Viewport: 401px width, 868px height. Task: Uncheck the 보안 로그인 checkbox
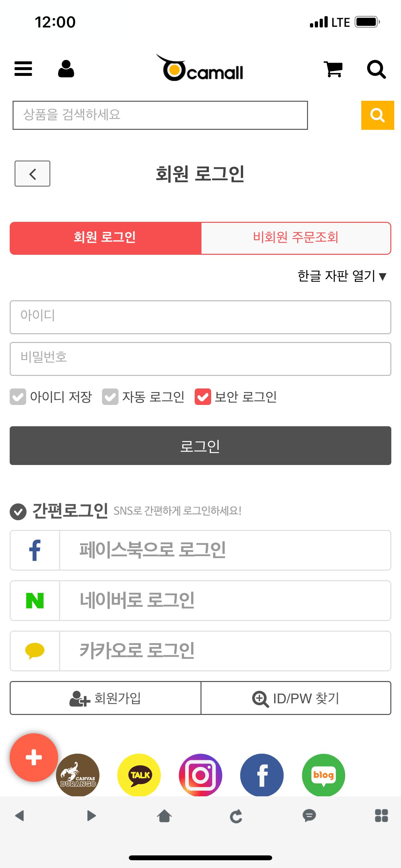(203, 397)
